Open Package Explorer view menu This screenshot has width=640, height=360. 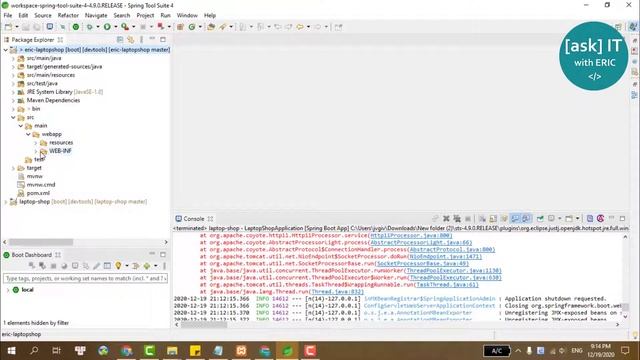(141, 40)
